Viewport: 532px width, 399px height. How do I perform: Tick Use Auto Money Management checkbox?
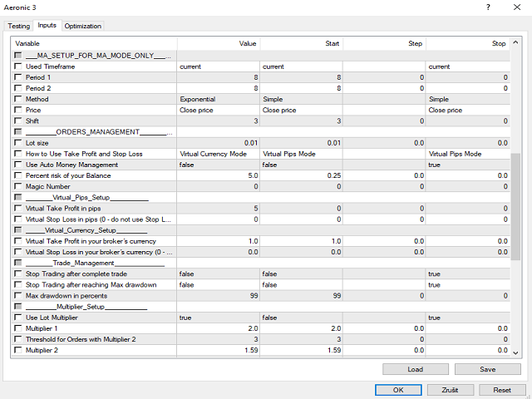18,165
